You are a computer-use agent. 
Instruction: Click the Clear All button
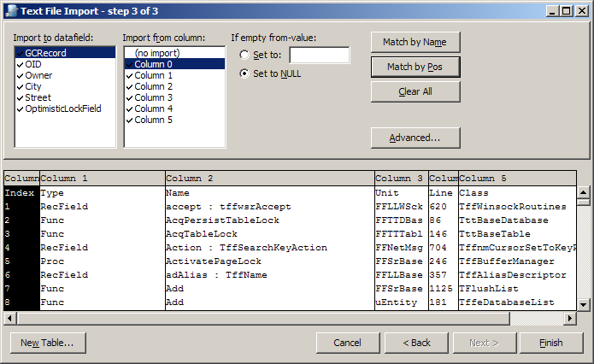coord(415,91)
